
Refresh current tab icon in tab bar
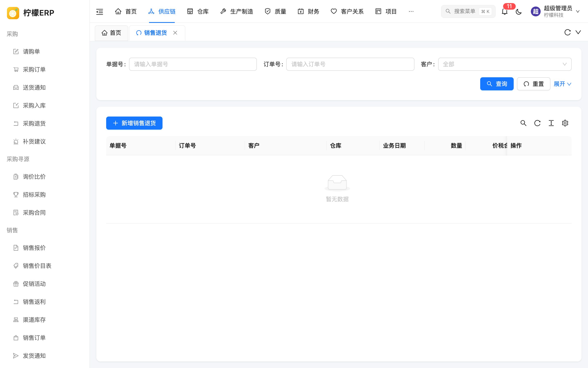coord(567,32)
